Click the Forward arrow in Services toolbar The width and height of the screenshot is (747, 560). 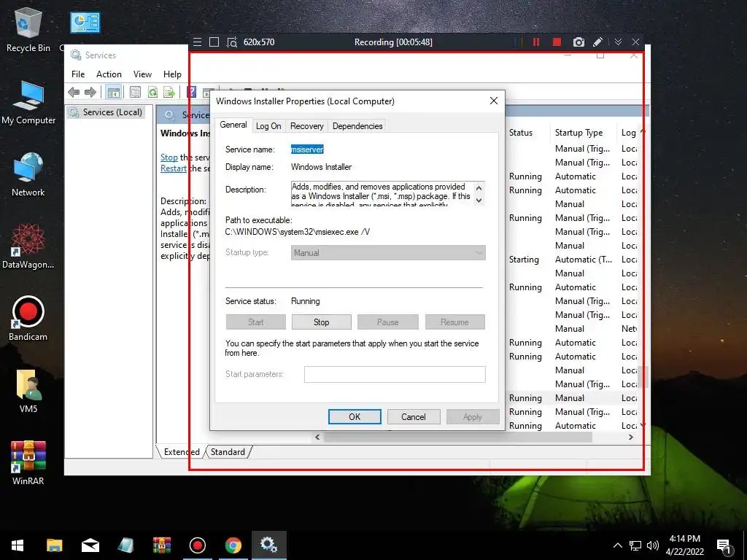(x=90, y=92)
